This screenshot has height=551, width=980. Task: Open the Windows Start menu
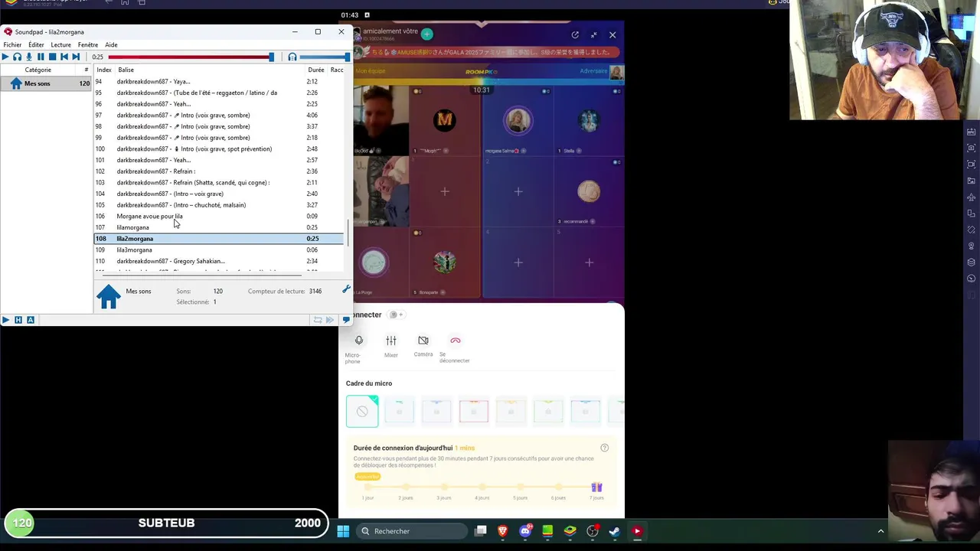(x=343, y=531)
